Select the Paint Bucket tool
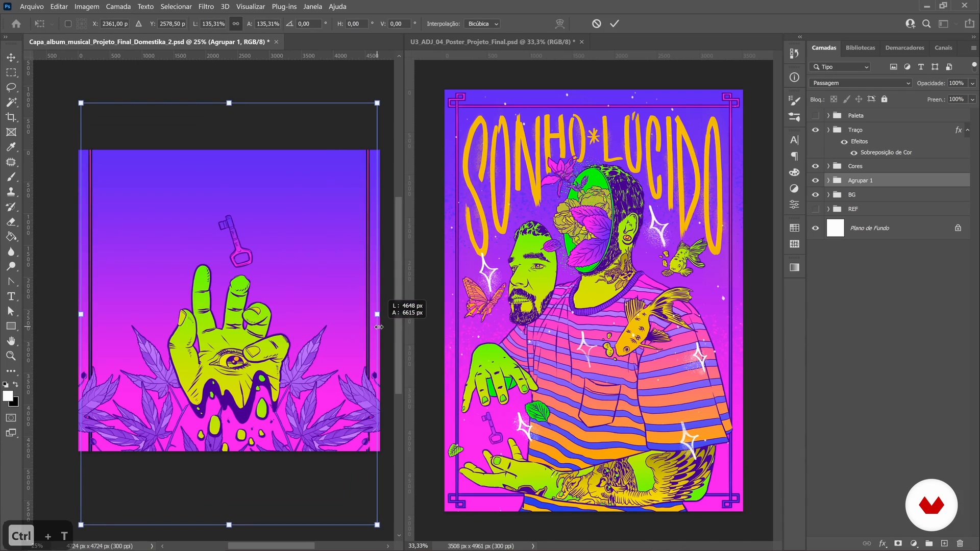 (x=11, y=237)
